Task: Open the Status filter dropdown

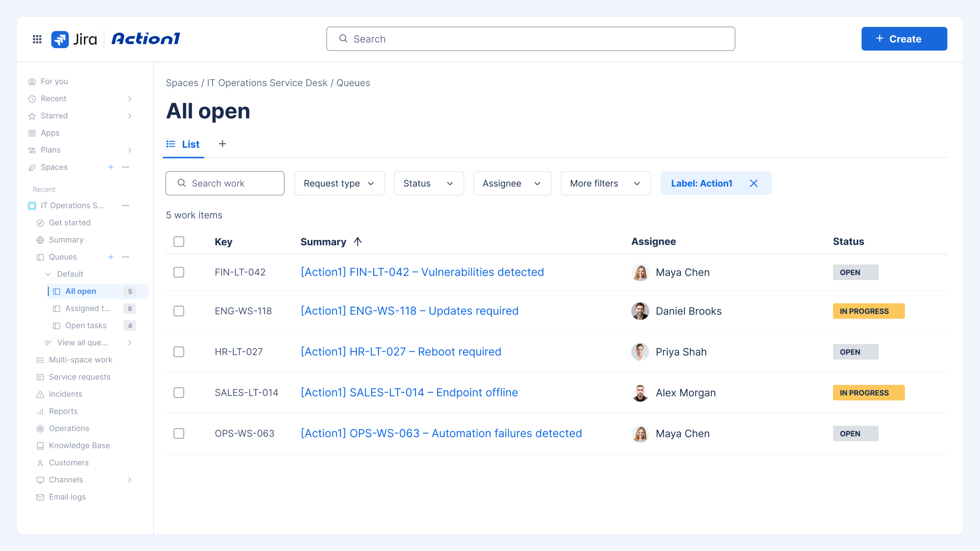Action: (429, 183)
